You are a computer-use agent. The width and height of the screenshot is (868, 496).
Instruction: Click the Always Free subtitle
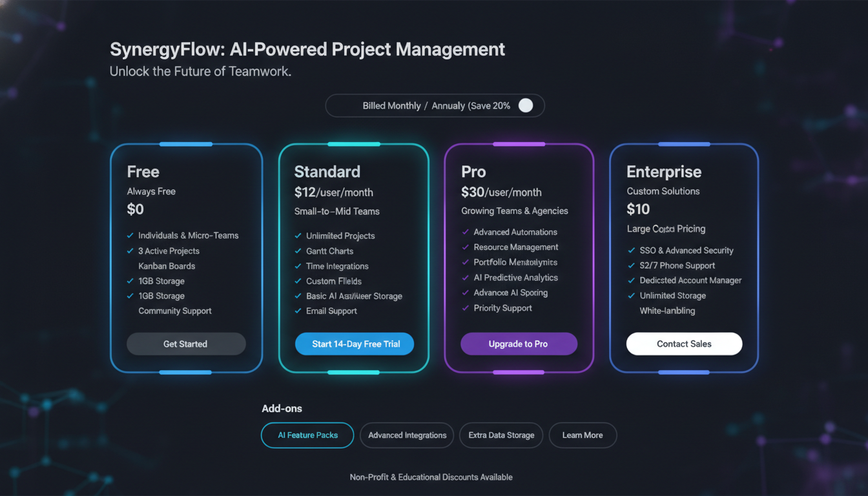(x=151, y=191)
